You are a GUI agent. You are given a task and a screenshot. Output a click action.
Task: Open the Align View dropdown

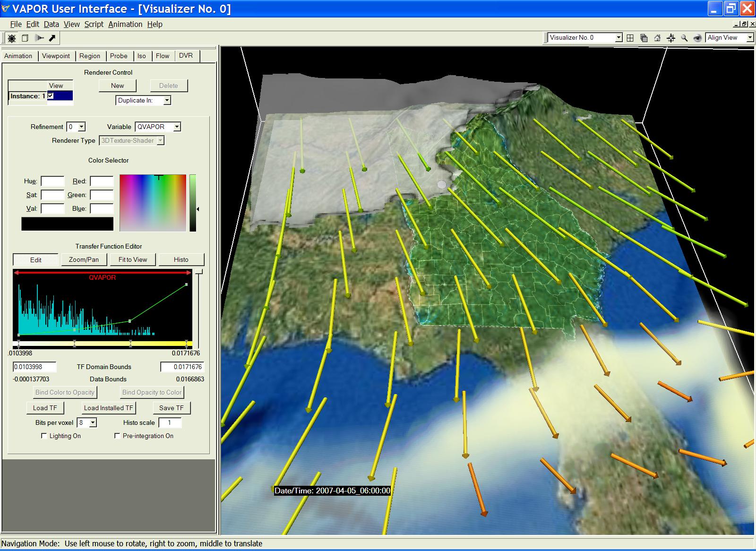pos(729,38)
